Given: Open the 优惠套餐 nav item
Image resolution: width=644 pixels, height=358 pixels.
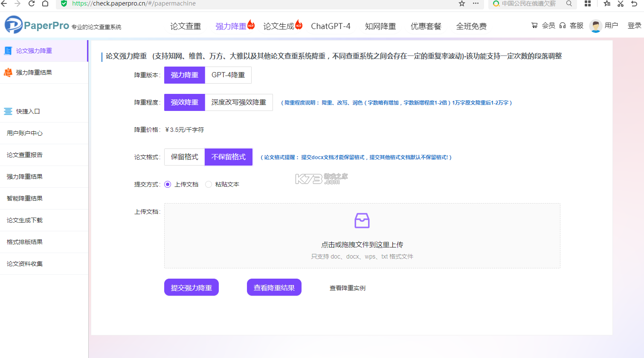Looking at the screenshot, I should pyautogui.click(x=426, y=26).
